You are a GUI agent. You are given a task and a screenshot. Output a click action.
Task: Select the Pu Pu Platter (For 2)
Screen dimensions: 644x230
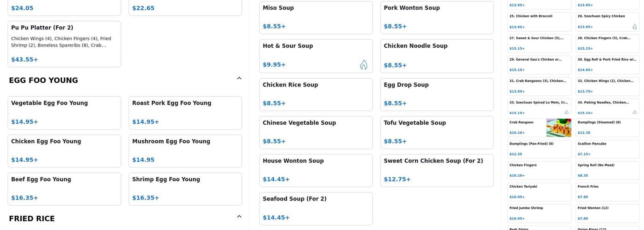point(64,44)
